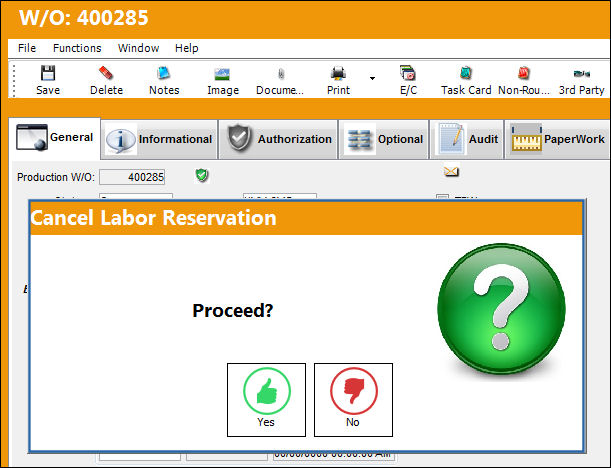Click the toolbar drag handle grip

[x=14, y=81]
